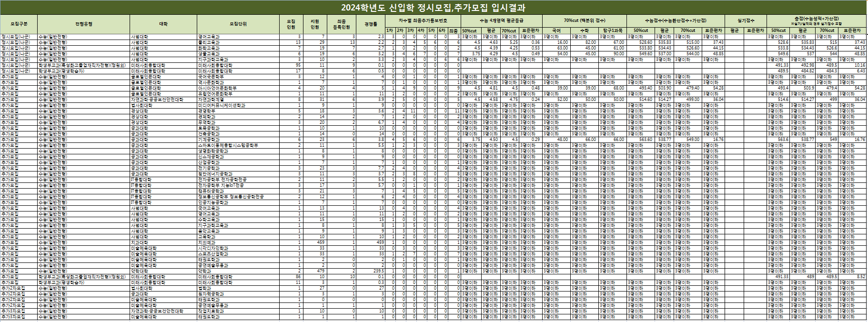This screenshot has height=322, width=868.
Task: Select the '작업치료학과' cell
Action: [x=238, y=311]
